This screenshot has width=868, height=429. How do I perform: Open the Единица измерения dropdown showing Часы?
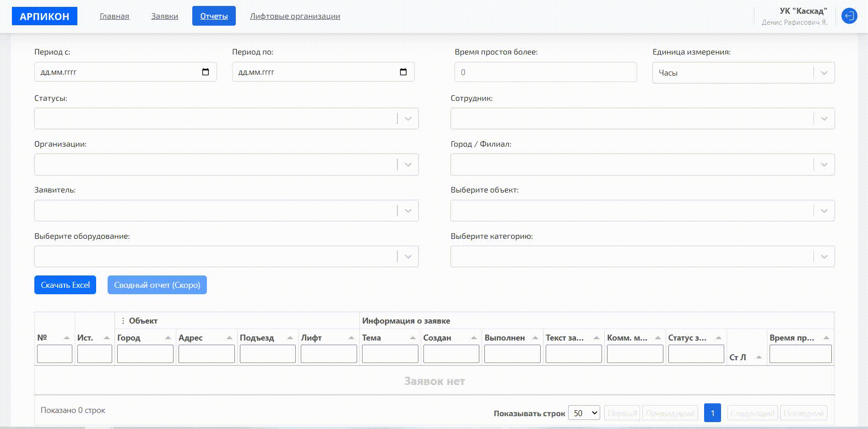tap(824, 73)
